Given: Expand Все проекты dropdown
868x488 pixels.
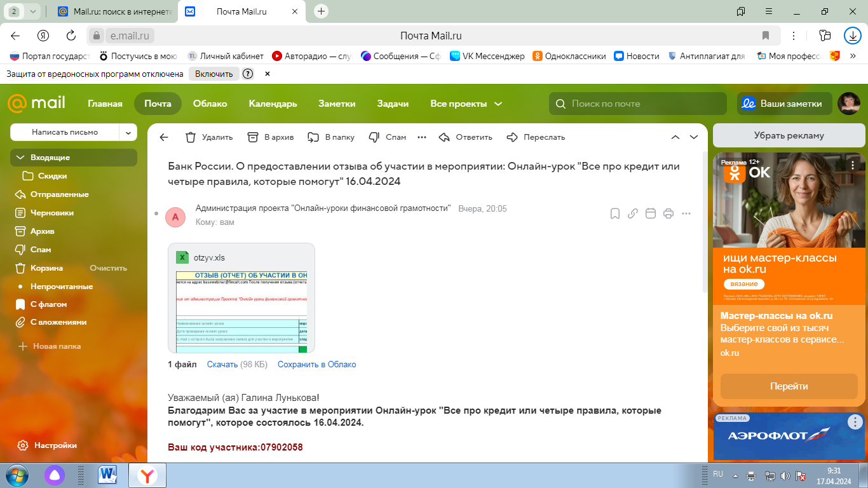Looking at the screenshot, I should click(x=466, y=104).
